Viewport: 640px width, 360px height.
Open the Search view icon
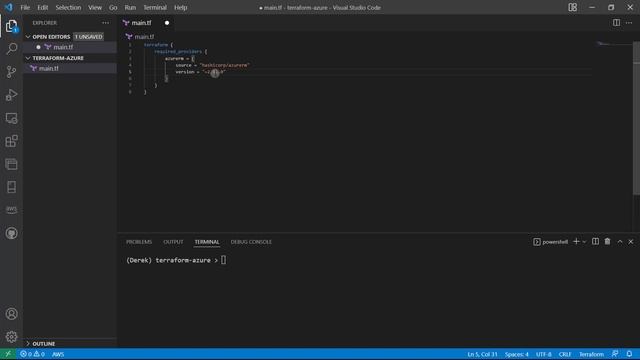(x=11, y=49)
